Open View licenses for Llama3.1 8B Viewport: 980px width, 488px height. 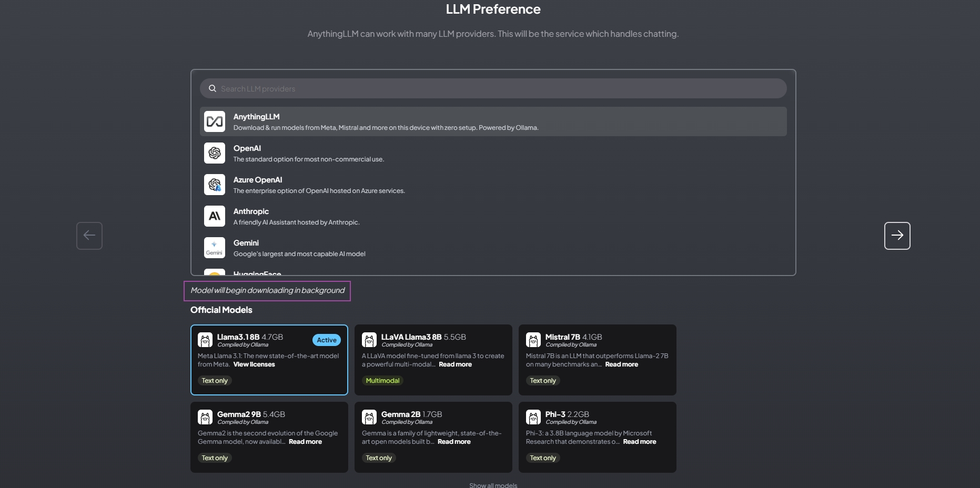point(254,364)
